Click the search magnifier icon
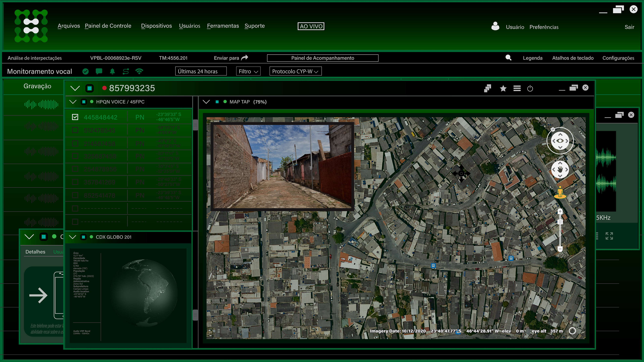 point(508,58)
